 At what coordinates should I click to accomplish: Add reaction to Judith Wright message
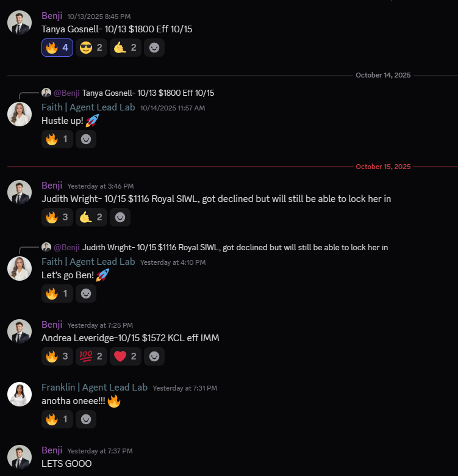120,217
